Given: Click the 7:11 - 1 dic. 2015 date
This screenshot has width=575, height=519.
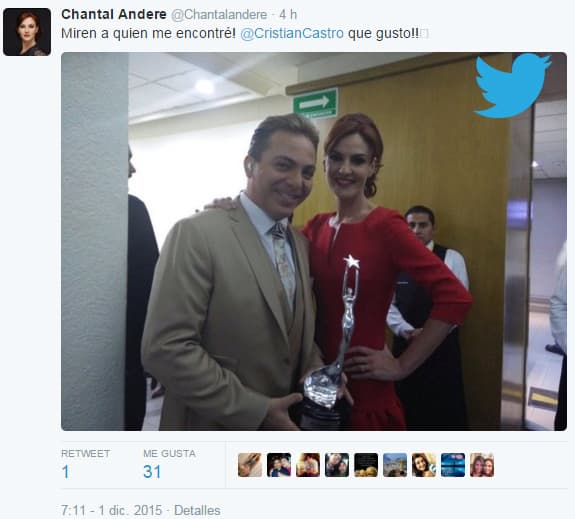Looking at the screenshot, I should [111, 510].
